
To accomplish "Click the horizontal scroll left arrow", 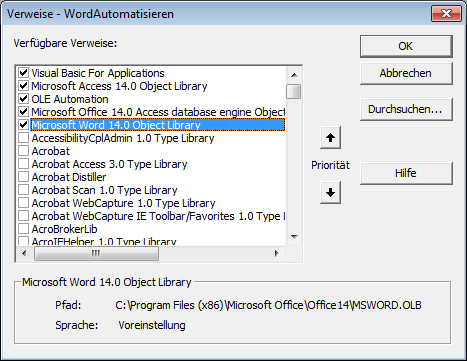I will coord(24,253).
